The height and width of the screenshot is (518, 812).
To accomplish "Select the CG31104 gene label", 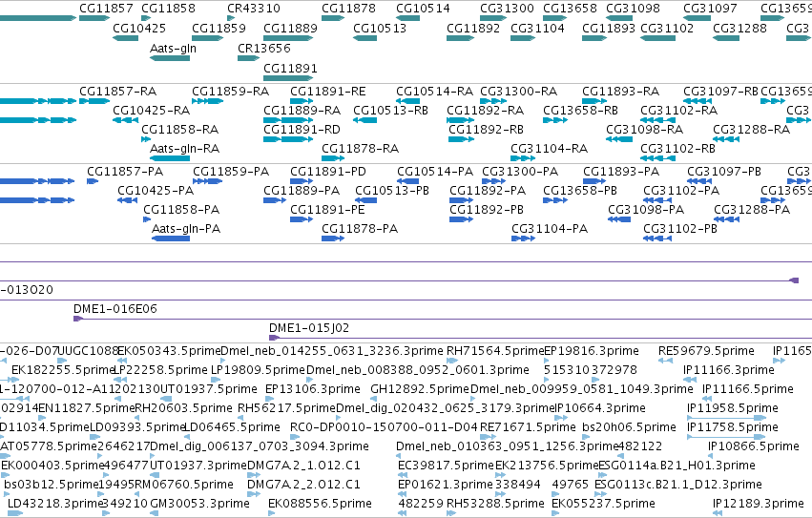I will 537,28.
